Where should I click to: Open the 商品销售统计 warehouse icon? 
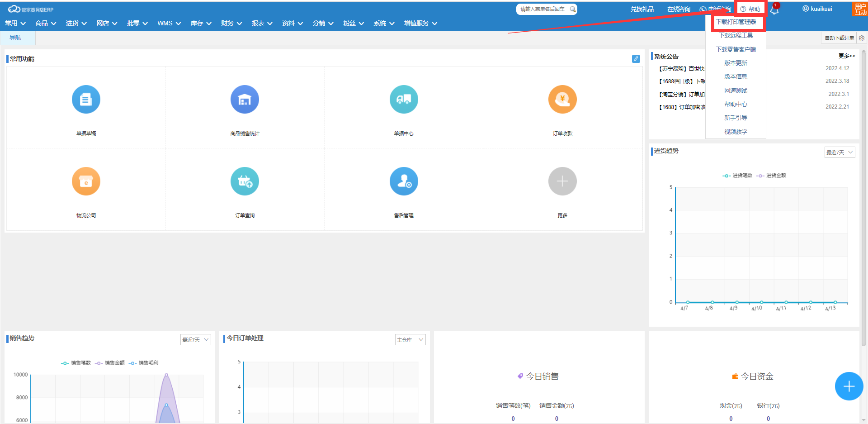[x=245, y=100]
